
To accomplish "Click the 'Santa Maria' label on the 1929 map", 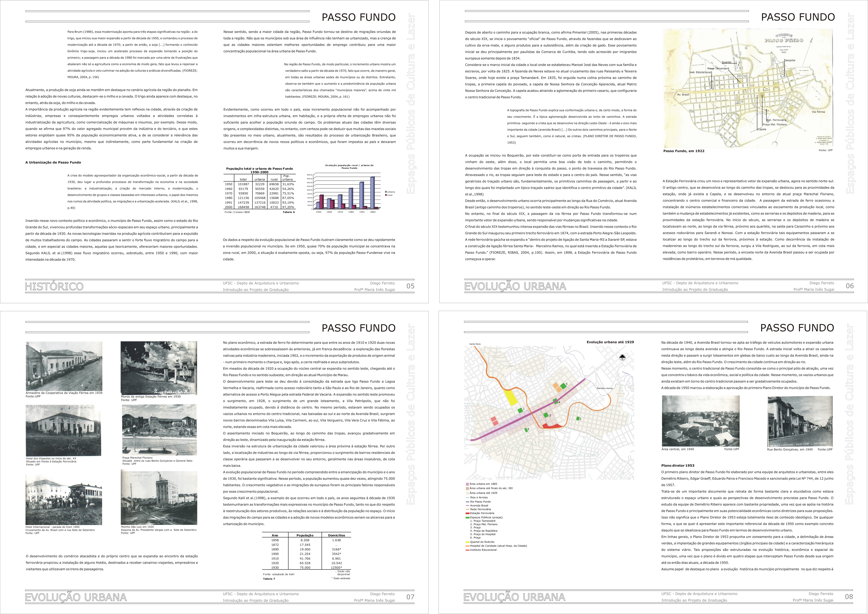I will click(475, 344).
